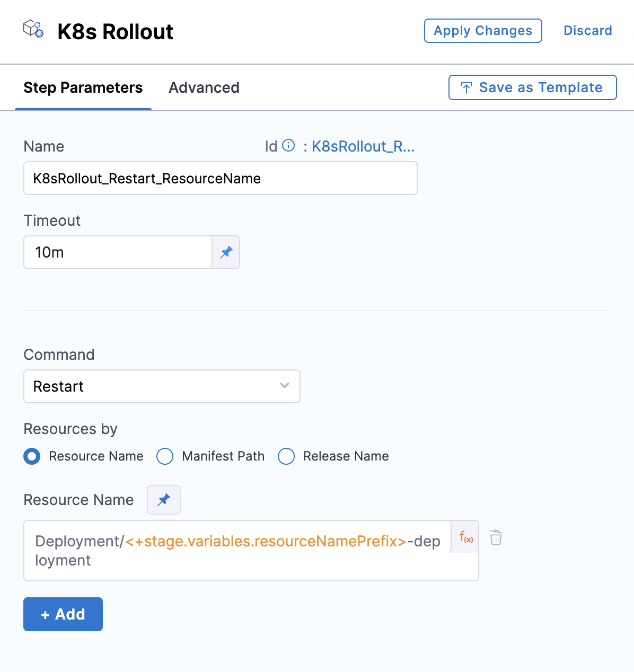Click the Apply Changes button
This screenshot has height=672, width=634.
pyautogui.click(x=483, y=31)
